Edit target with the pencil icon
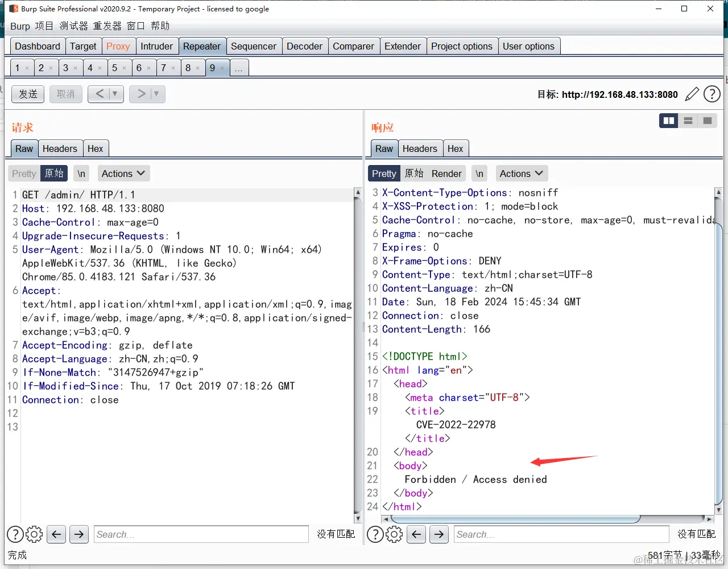Screen dimensions: 728x569 tap(692, 94)
